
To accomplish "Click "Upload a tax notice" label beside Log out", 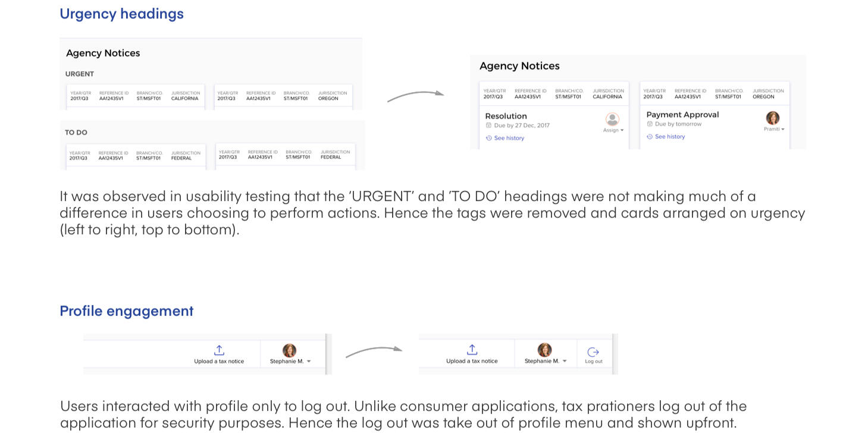I will [x=472, y=361].
